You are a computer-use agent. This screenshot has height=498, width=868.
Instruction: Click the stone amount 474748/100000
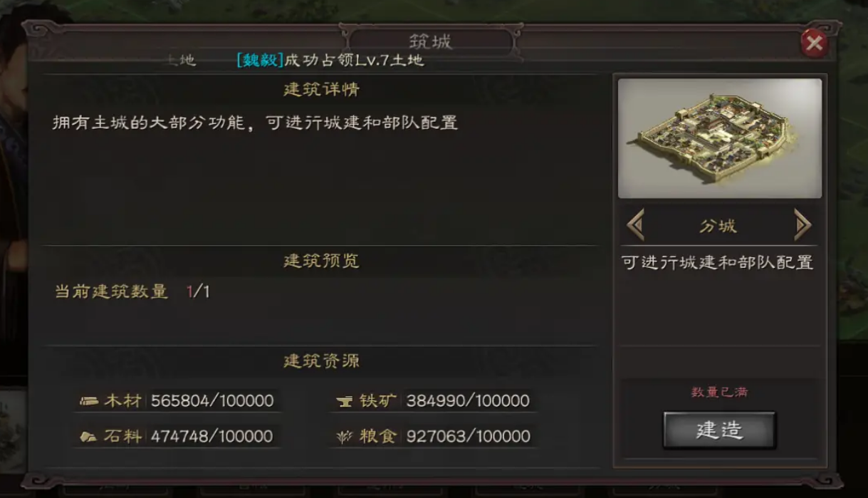211,437
